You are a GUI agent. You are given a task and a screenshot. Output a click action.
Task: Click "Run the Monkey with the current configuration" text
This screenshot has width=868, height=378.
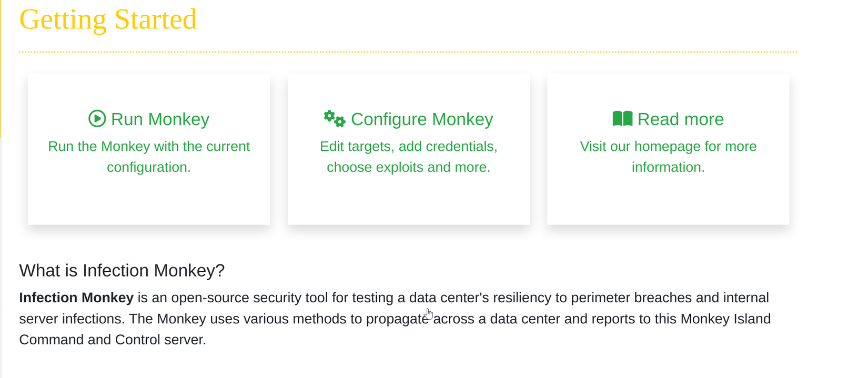pos(149,157)
